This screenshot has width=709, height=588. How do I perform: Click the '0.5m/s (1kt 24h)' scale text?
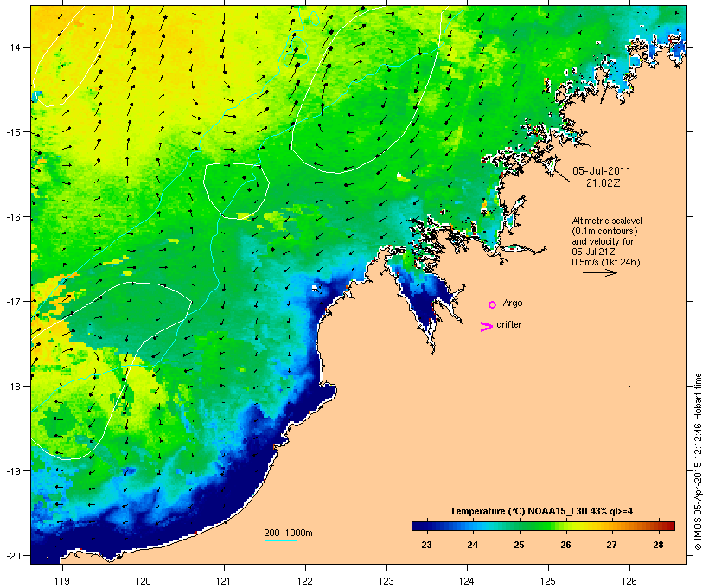point(606,262)
